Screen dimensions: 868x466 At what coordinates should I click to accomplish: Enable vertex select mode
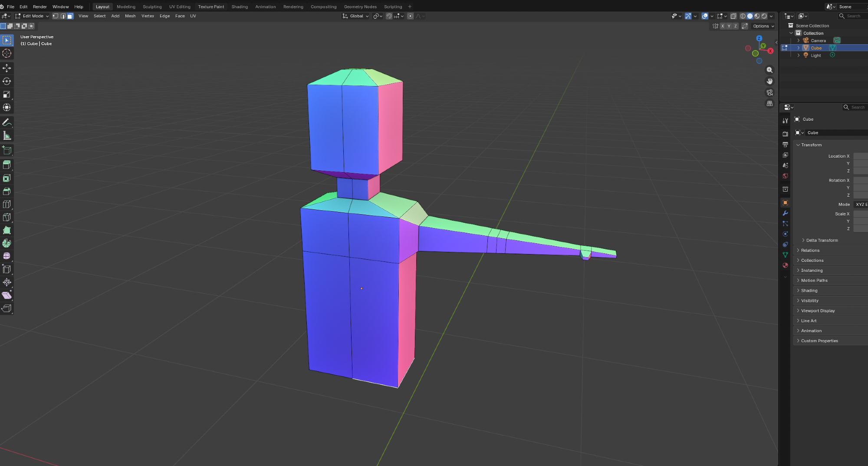(x=56, y=16)
